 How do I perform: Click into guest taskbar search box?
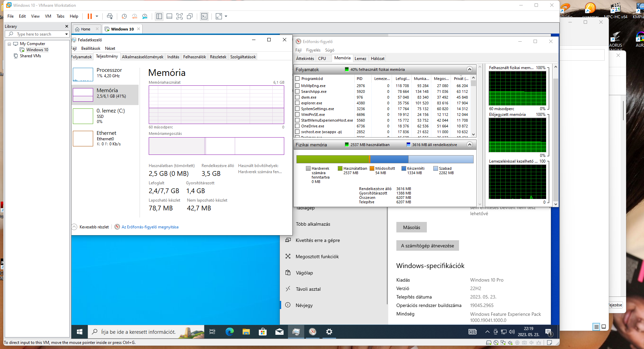coord(146,332)
